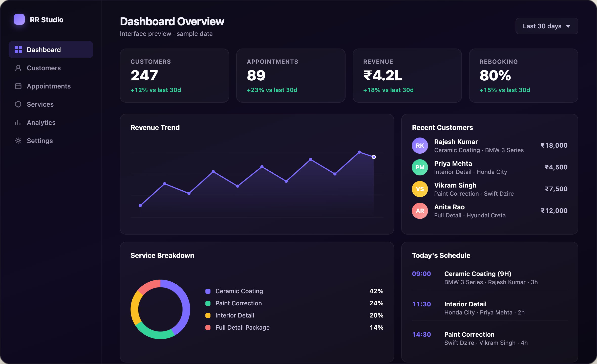Click the ₹12,000 amount for Anita Rao

pos(554,211)
